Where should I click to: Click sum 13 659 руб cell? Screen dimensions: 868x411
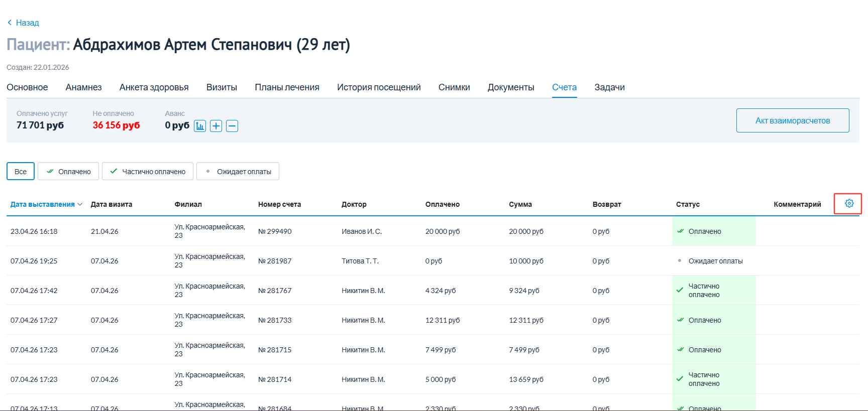(526, 379)
